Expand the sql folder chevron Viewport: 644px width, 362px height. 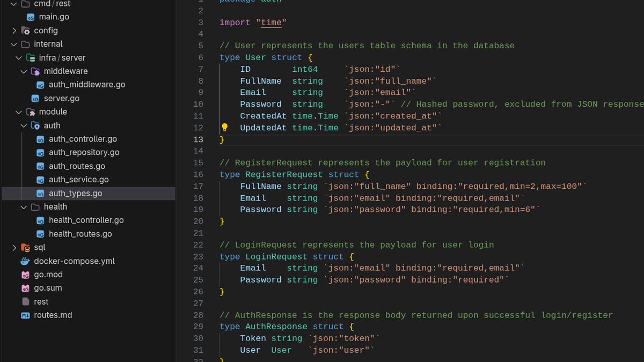[14, 248]
